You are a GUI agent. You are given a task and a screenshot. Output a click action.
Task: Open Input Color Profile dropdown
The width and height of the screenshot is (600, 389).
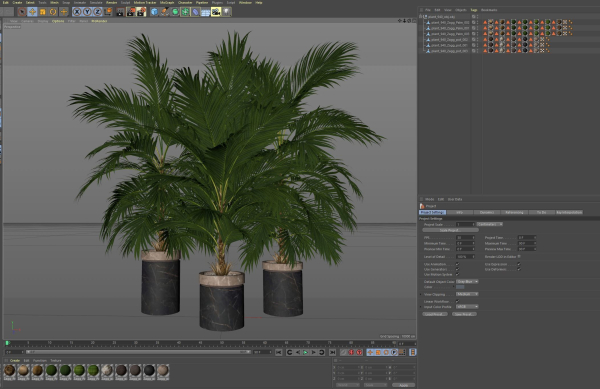(467, 307)
